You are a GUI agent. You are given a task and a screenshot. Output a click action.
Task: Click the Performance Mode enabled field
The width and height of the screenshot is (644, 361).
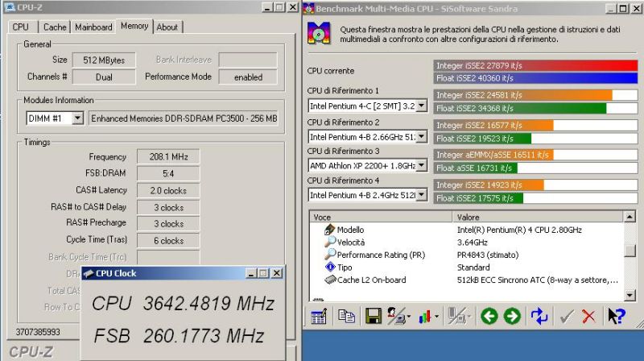click(248, 77)
